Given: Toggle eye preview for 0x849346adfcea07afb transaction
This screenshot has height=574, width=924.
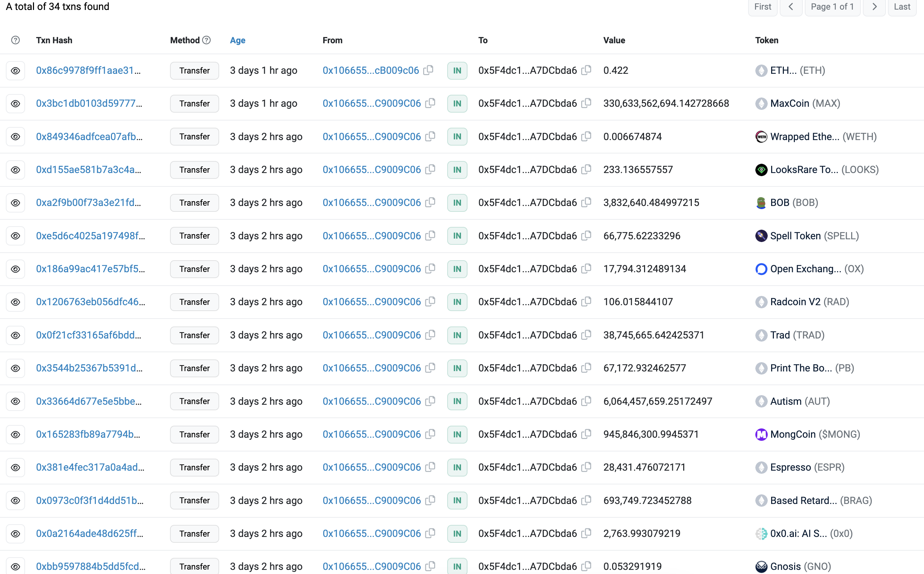Looking at the screenshot, I should pos(15,137).
